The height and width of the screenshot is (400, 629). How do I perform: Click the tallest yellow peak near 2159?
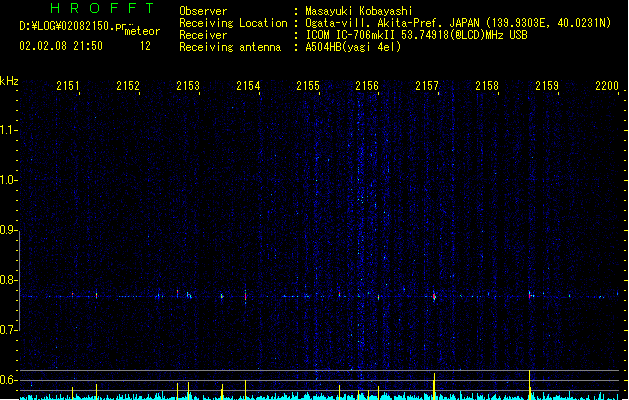coord(530,384)
